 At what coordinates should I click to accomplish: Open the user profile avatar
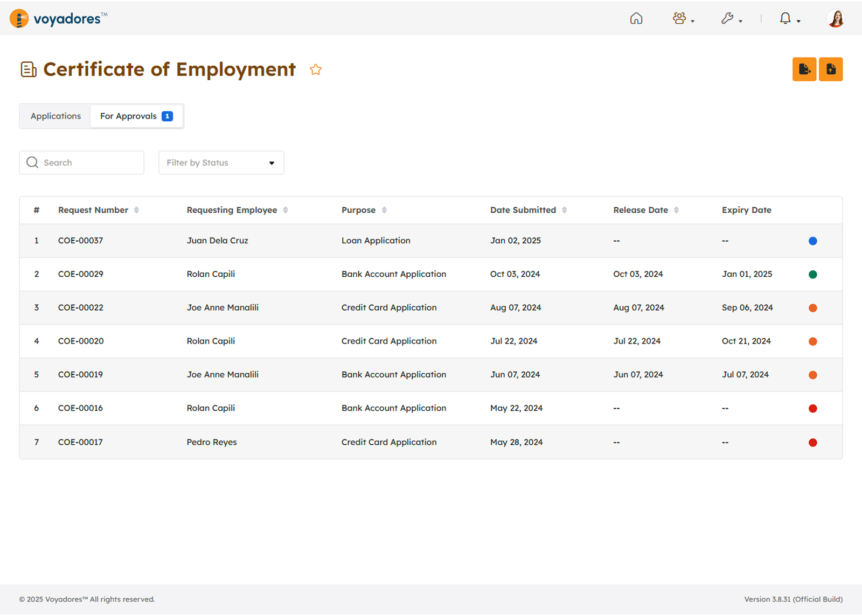[x=836, y=19]
